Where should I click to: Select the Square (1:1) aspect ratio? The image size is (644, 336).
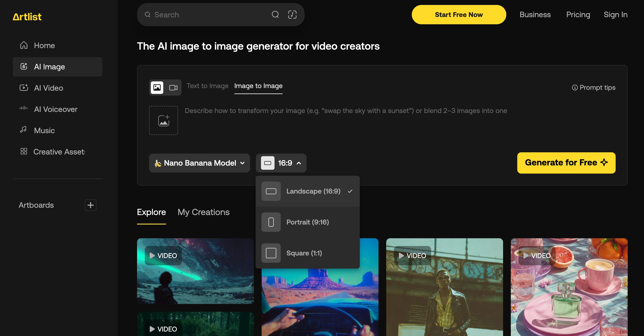tap(304, 253)
